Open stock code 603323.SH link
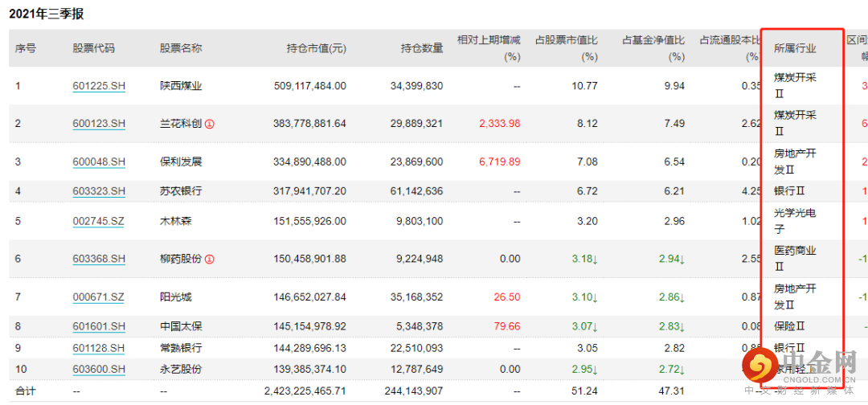The height and width of the screenshot is (405, 868). coord(99,191)
